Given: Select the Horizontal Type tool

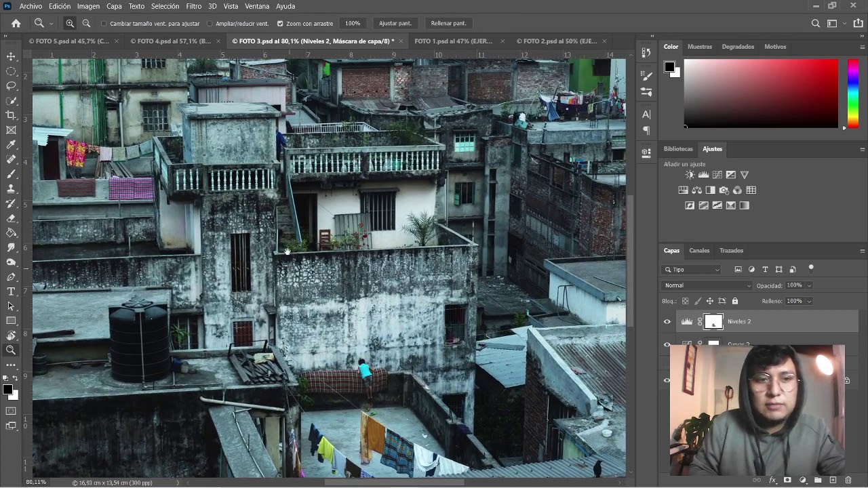Looking at the screenshot, I should [11, 291].
